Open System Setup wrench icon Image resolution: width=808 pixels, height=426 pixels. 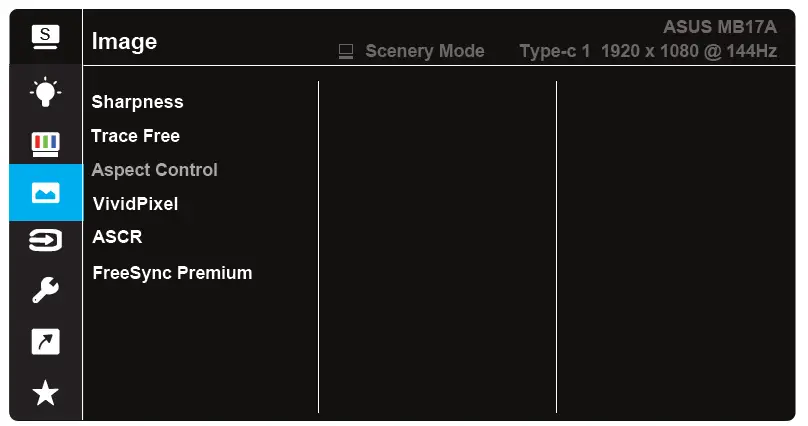click(45, 291)
